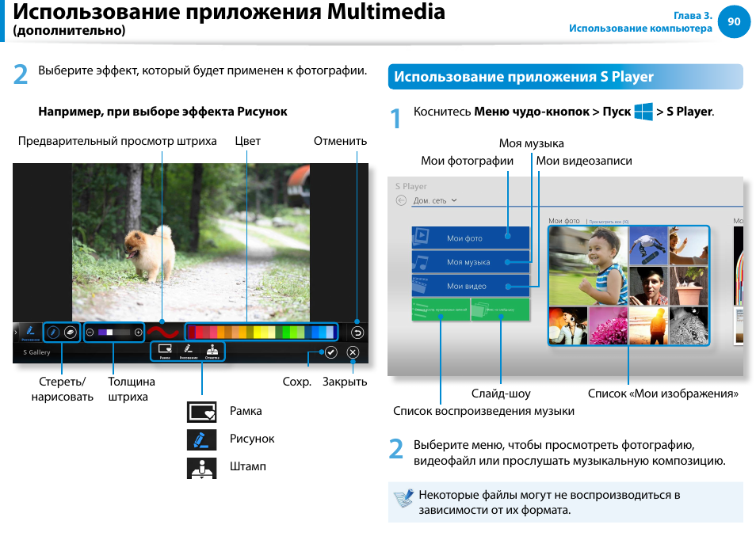Open the Мои видео tile
Screen dimensions: 756x536
pos(471,286)
